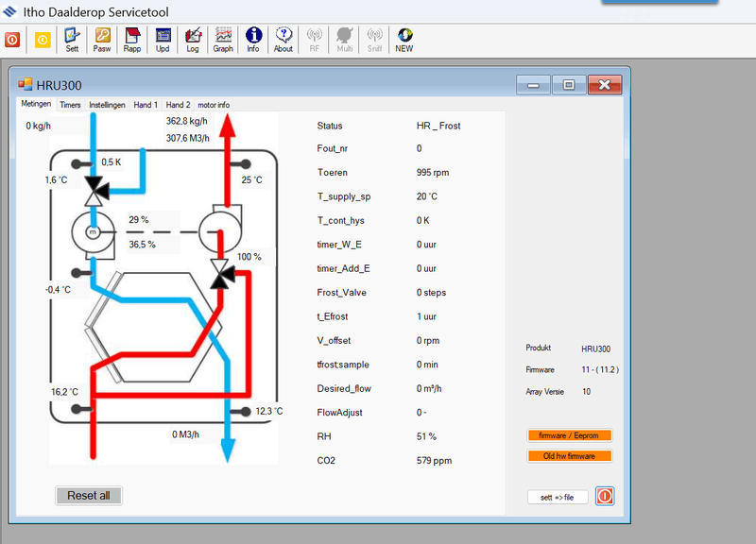Click the 0 kg/h reading
Viewport: 756px width, 544px height.
[38, 126]
